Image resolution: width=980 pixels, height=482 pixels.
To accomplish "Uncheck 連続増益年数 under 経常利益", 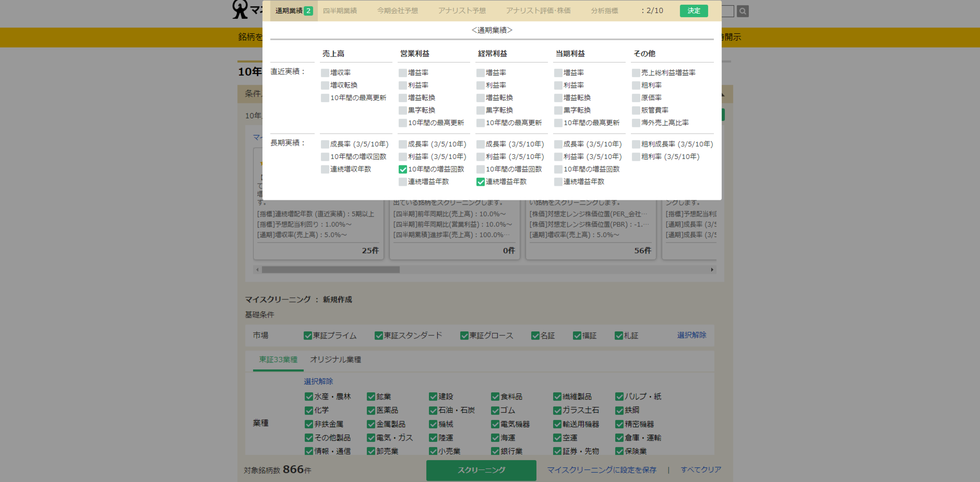I will [x=481, y=182].
